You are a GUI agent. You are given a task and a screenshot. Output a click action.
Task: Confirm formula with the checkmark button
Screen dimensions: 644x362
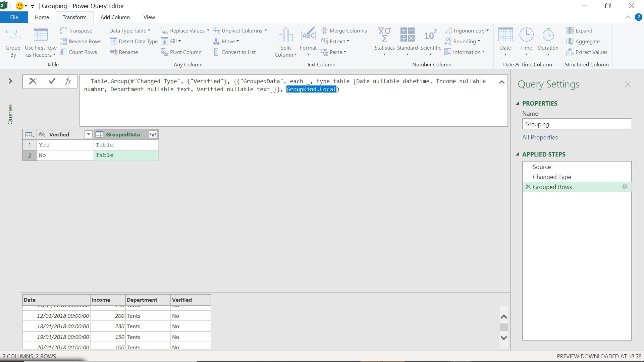click(x=52, y=81)
